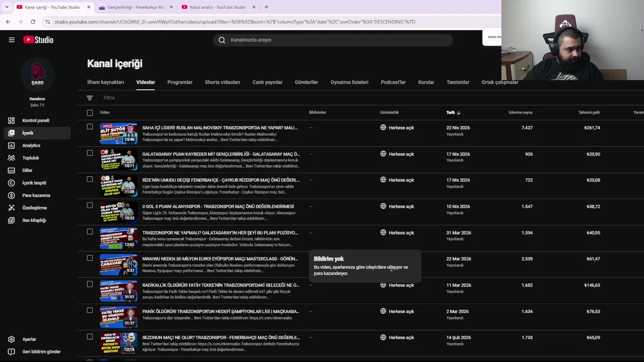Close the Kanal analizi browser tab
The width and height of the screenshot is (644, 362).
click(254, 7)
